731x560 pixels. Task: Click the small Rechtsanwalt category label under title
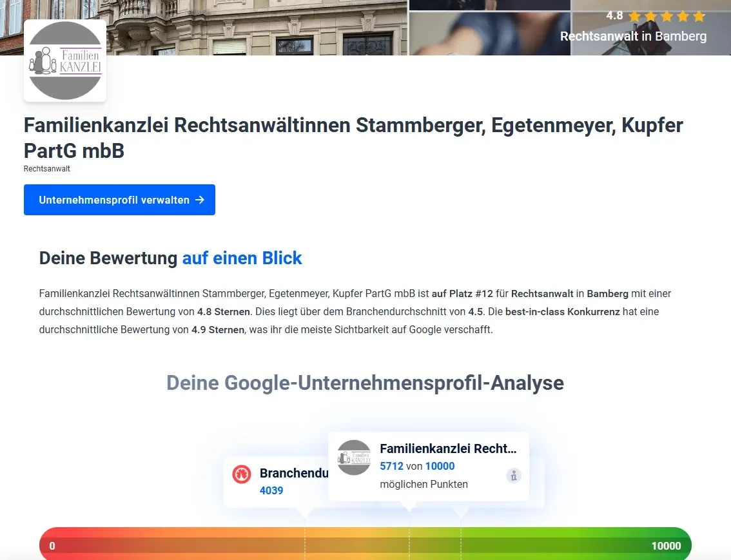tap(47, 169)
